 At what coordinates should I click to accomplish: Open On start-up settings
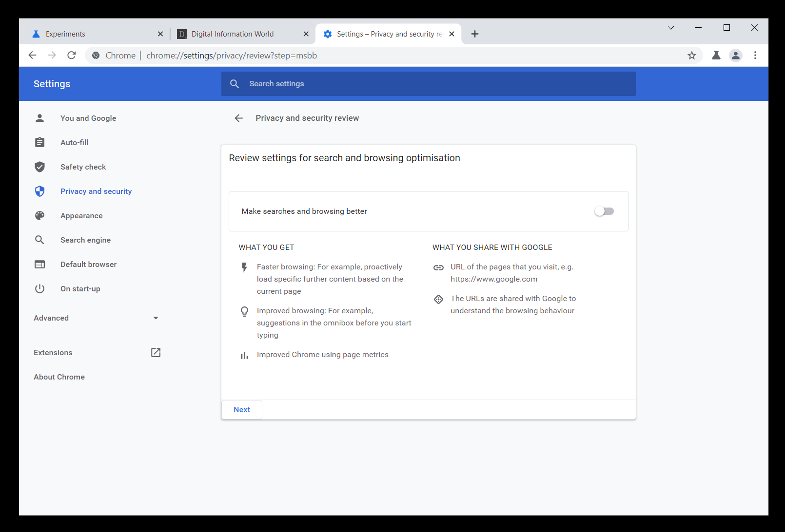(x=80, y=288)
